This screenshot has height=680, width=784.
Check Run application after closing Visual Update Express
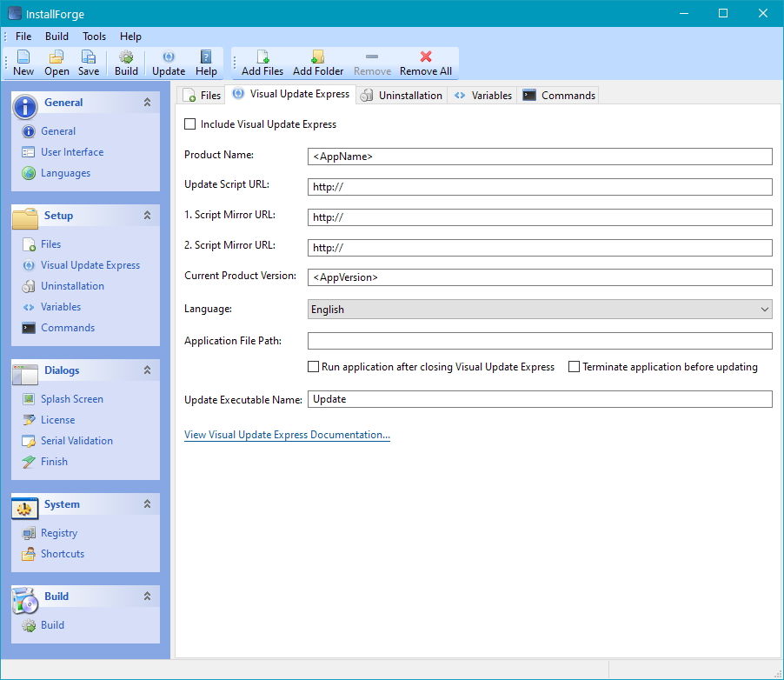click(x=313, y=366)
